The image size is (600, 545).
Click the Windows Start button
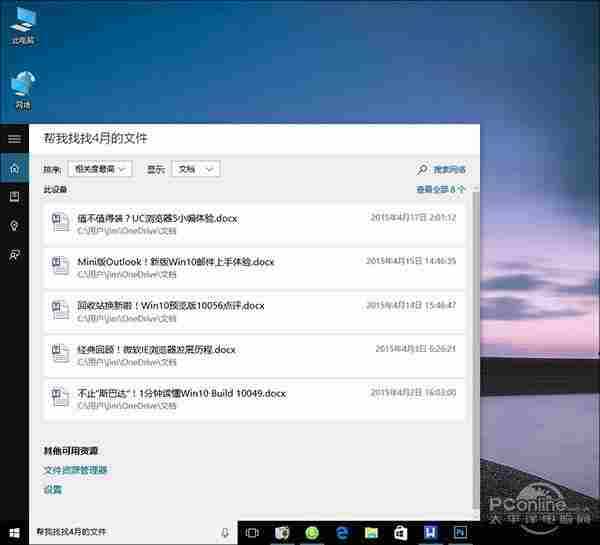[14, 532]
